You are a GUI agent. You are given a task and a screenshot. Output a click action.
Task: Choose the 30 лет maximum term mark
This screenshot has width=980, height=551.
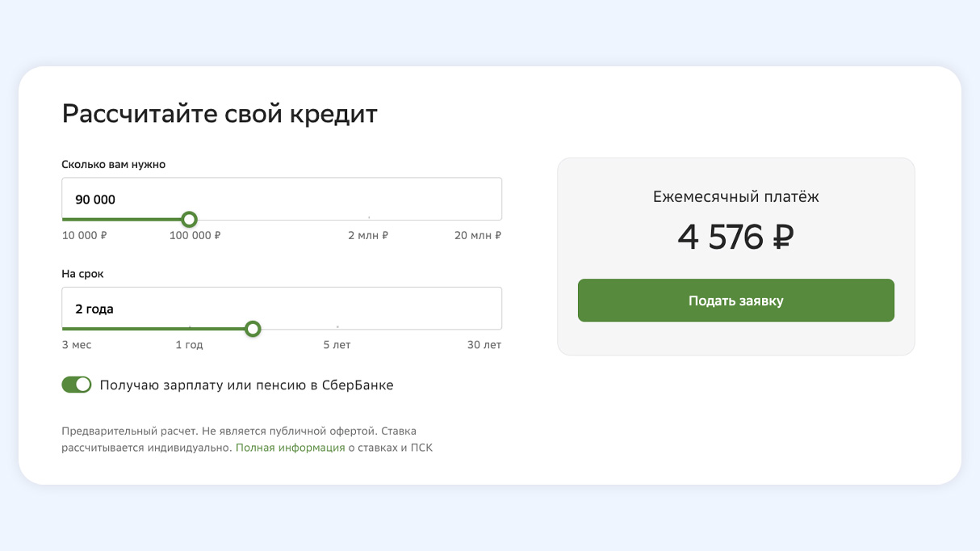pyautogui.click(x=484, y=345)
